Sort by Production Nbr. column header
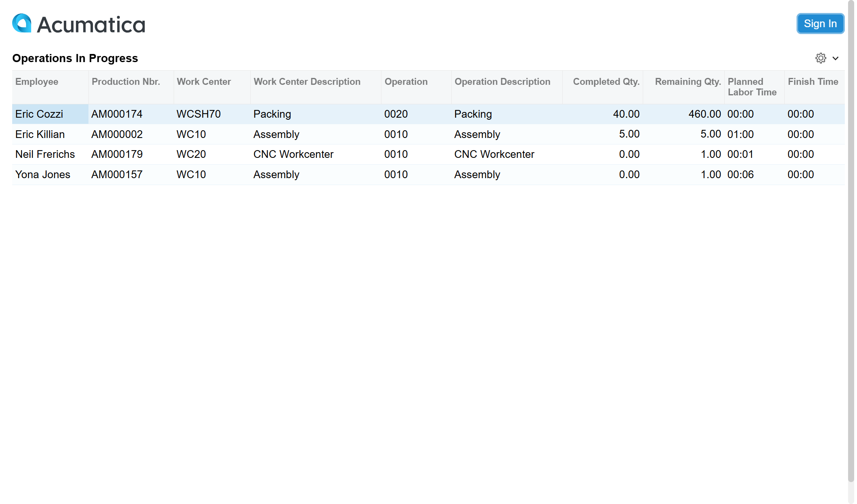 tap(126, 82)
